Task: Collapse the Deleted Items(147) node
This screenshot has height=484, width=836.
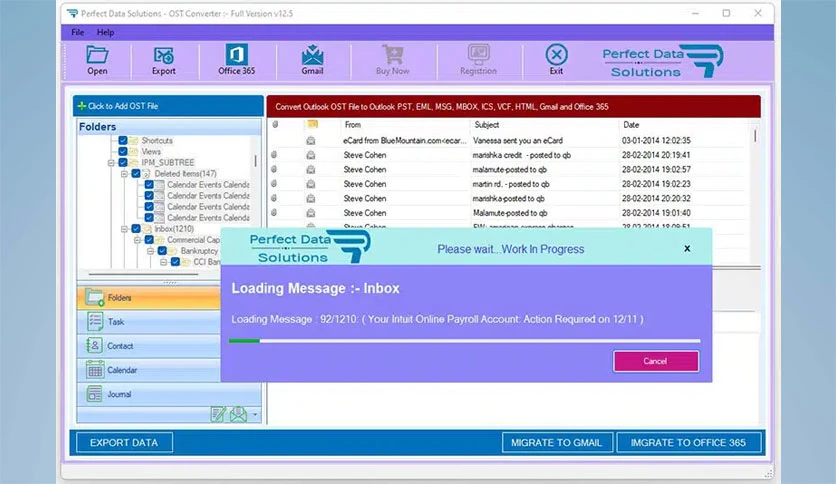Action: 124,174
